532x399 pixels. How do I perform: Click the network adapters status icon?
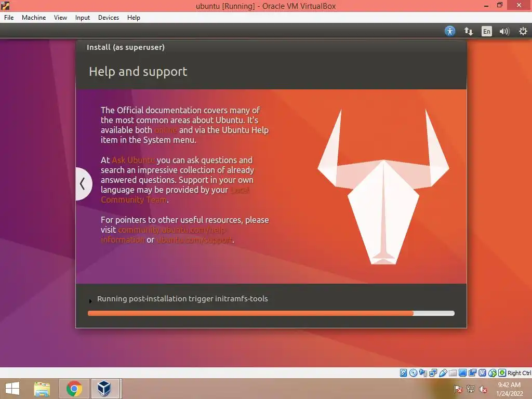(433, 373)
